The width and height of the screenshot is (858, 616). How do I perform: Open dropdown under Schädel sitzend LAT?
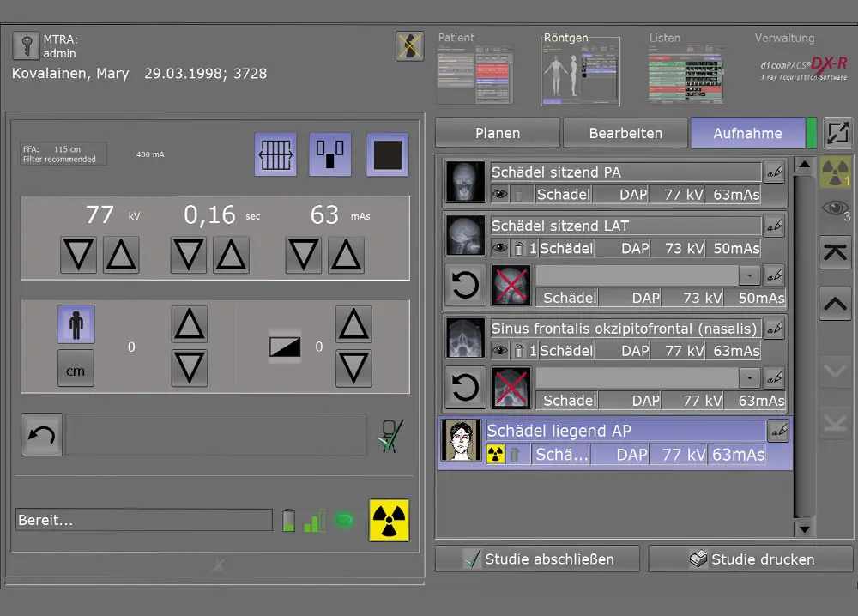click(749, 276)
